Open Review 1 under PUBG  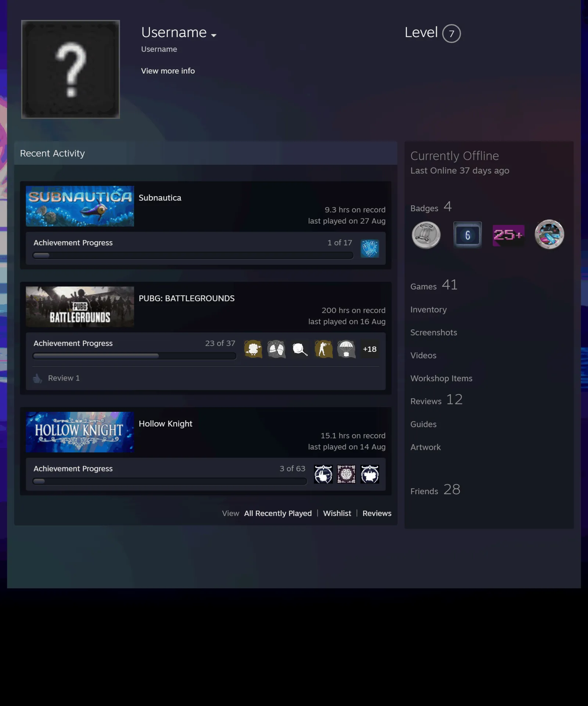(x=64, y=378)
